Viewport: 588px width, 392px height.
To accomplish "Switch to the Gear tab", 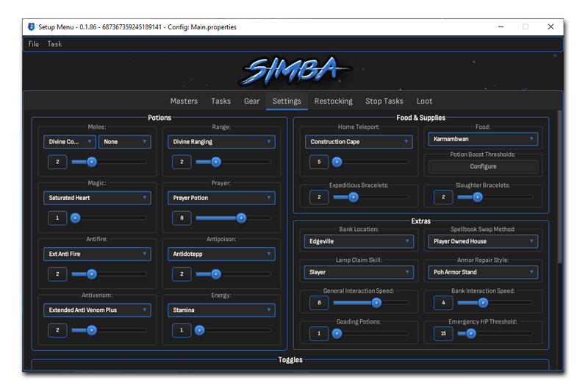I will coord(251,101).
